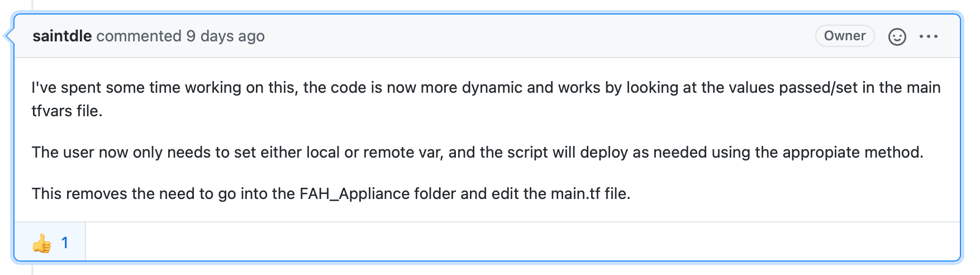Click the empty reactions bar beside thumbs up
980x275 pixels.
(522, 241)
